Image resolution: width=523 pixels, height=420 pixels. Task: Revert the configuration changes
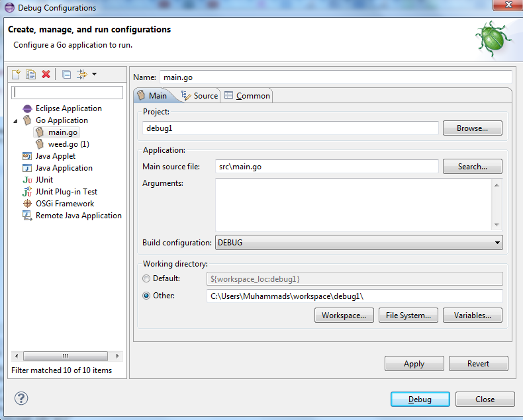click(x=478, y=364)
